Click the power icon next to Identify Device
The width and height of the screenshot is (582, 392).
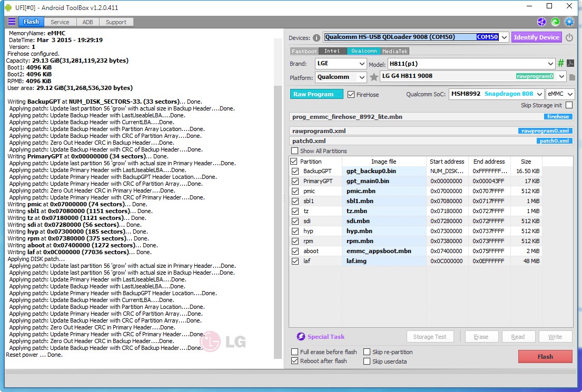(569, 37)
